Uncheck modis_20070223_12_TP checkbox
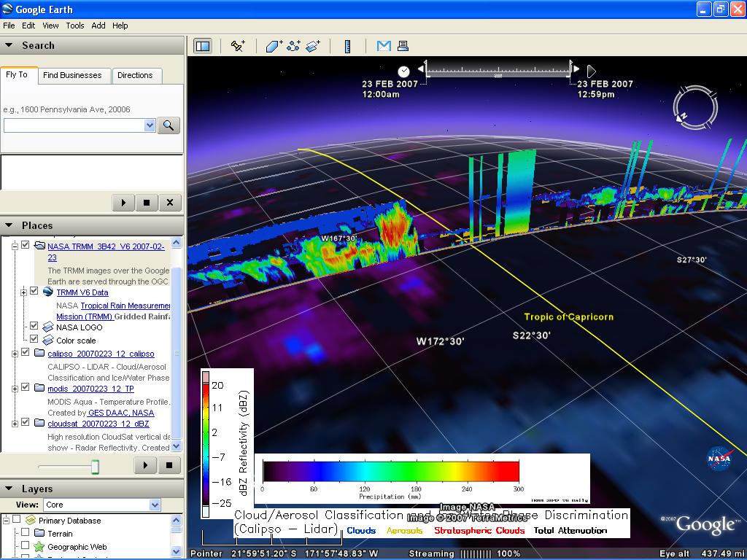The image size is (747, 560). pyautogui.click(x=26, y=387)
